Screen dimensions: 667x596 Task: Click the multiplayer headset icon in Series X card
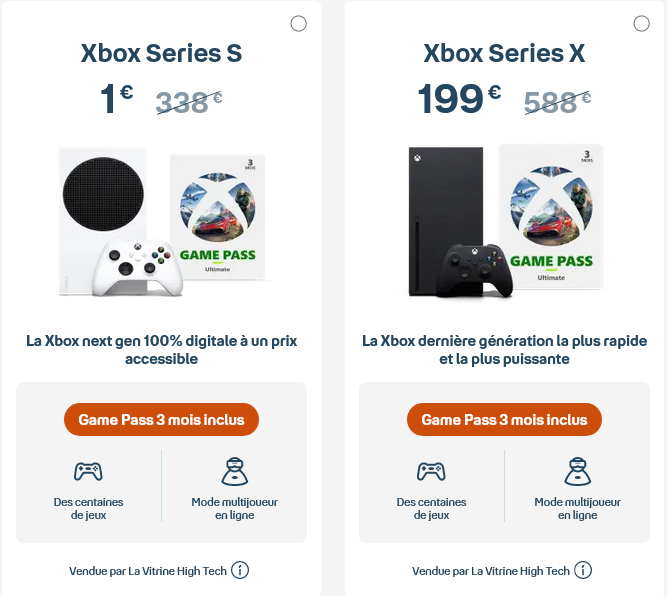[x=577, y=470]
